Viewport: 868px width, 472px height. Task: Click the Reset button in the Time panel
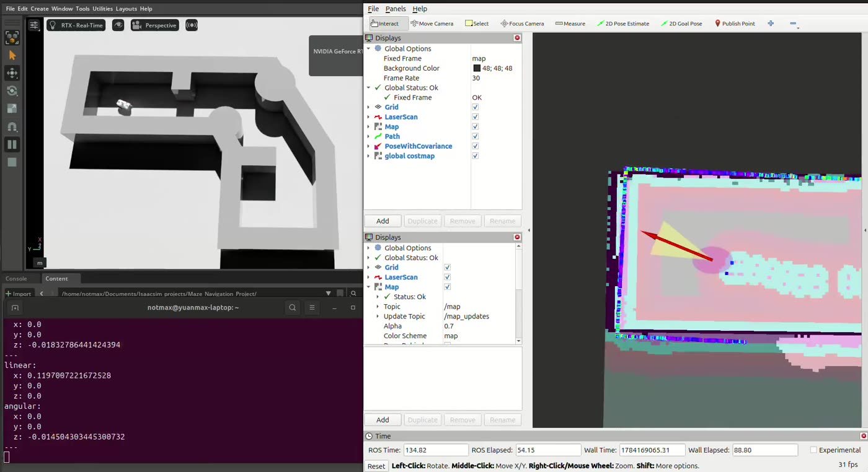click(376, 466)
